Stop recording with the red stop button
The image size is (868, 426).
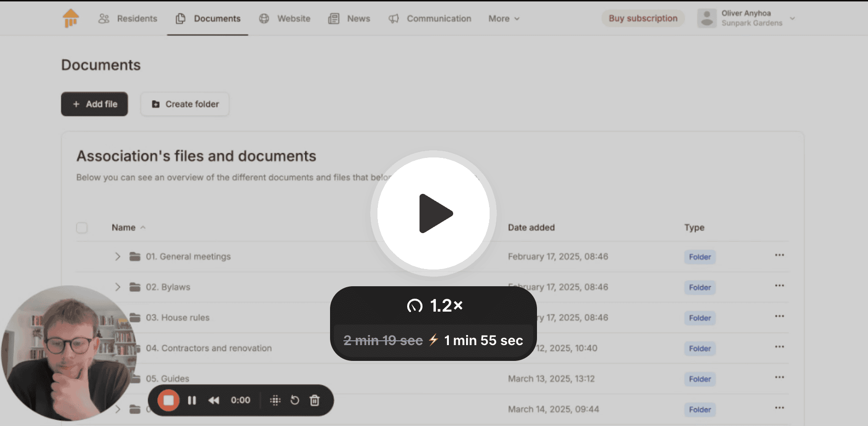pyautogui.click(x=168, y=400)
